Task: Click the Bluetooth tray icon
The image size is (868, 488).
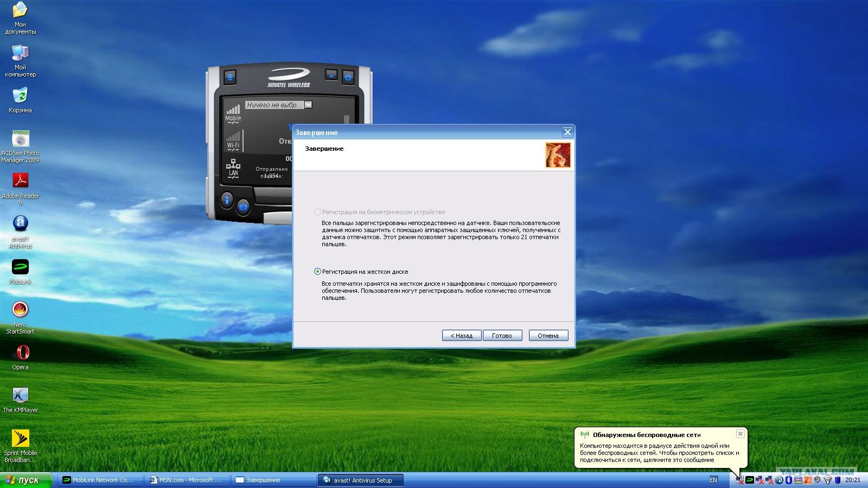Action: (789, 480)
